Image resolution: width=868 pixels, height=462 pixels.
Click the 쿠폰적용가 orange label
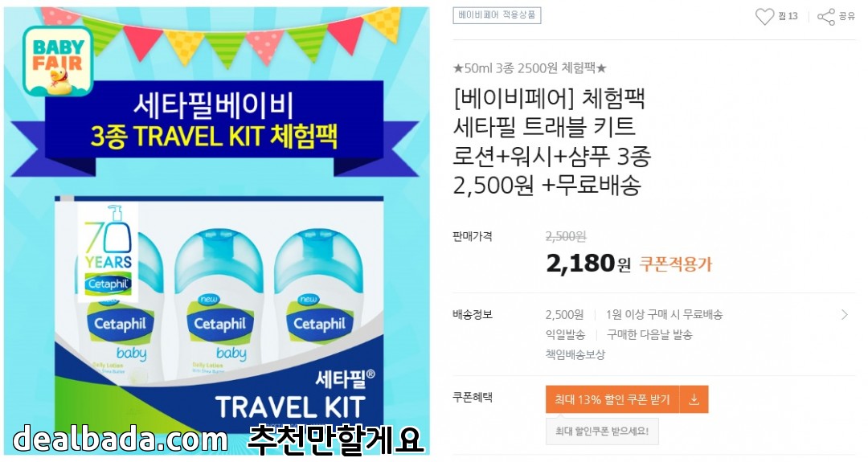pyautogui.click(x=676, y=264)
